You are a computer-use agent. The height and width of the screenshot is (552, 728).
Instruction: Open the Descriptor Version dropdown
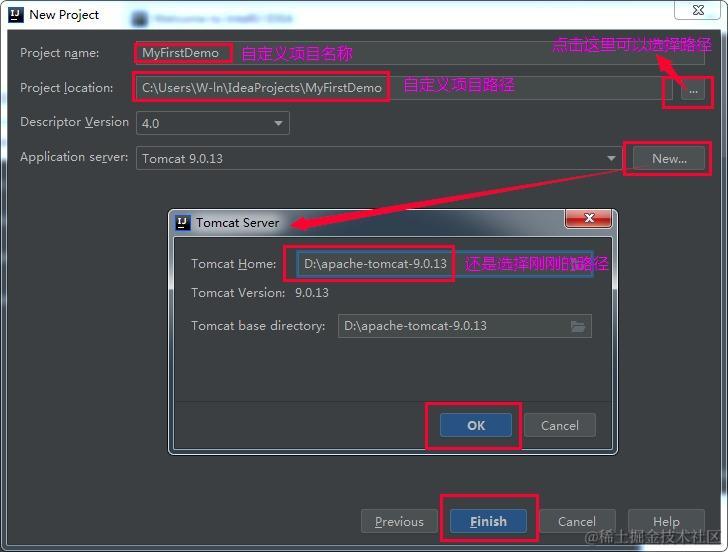pos(213,123)
